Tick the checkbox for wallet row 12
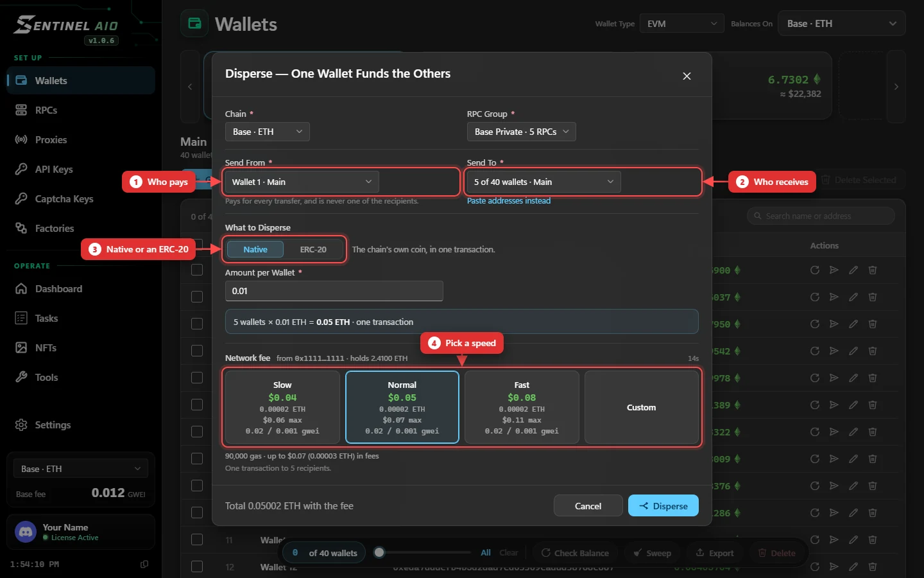This screenshot has width=924, height=578. 197,567
